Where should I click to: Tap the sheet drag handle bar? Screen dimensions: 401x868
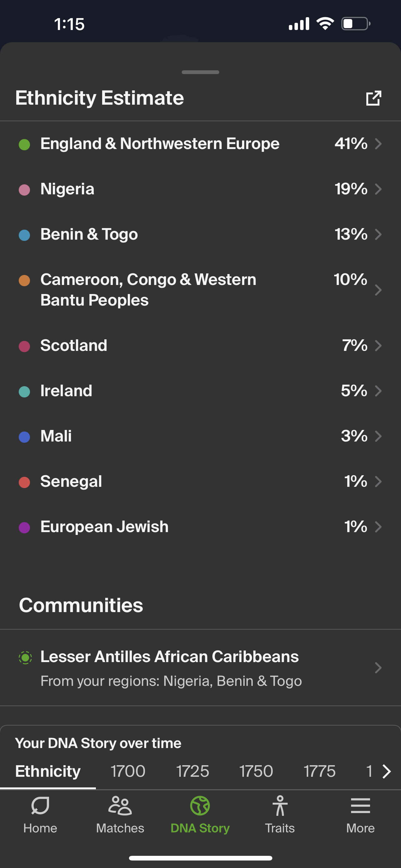pyautogui.click(x=200, y=72)
